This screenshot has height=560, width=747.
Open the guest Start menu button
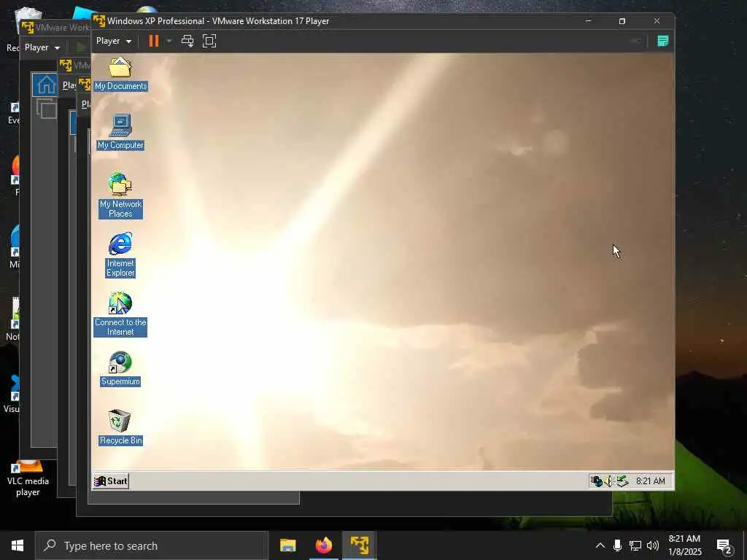click(x=111, y=481)
